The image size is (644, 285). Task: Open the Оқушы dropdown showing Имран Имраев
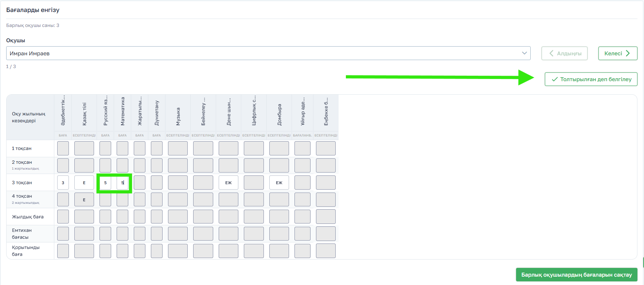(x=268, y=54)
